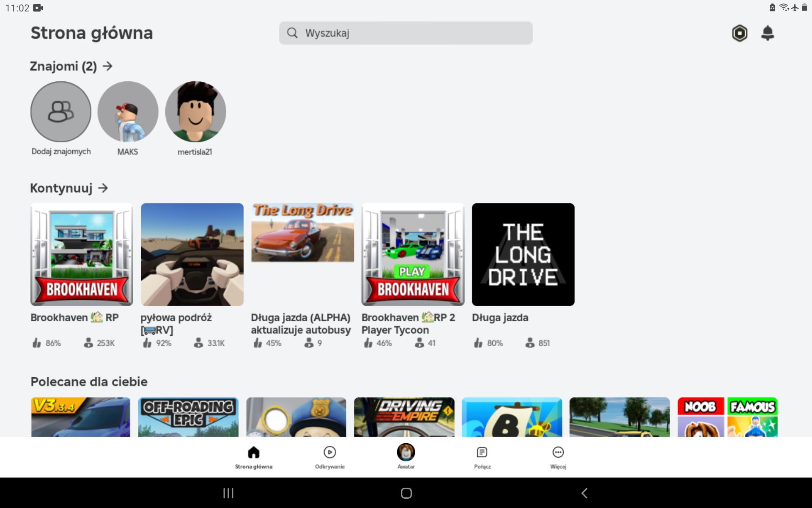Click the Odkrywanie discover icon
Viewport: 812px width, 508px height.
point(329,453)
